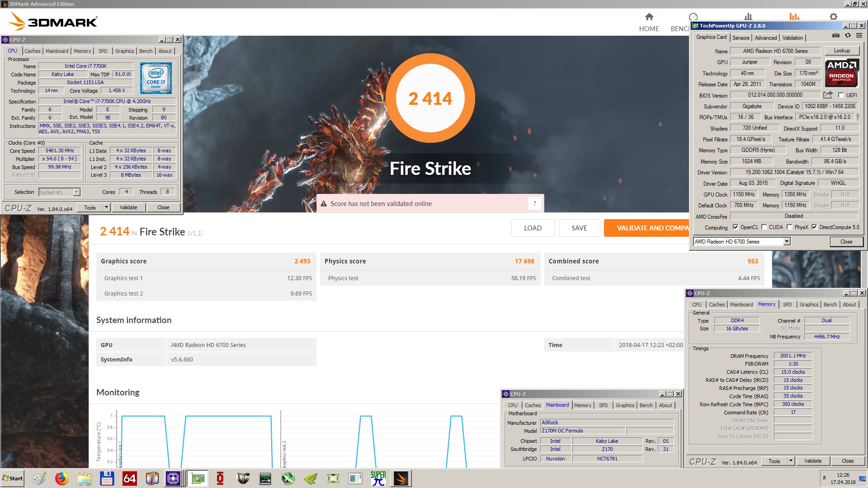Open AIDA64 from the taskbar
Screen dimensions: 868x488
129,479
